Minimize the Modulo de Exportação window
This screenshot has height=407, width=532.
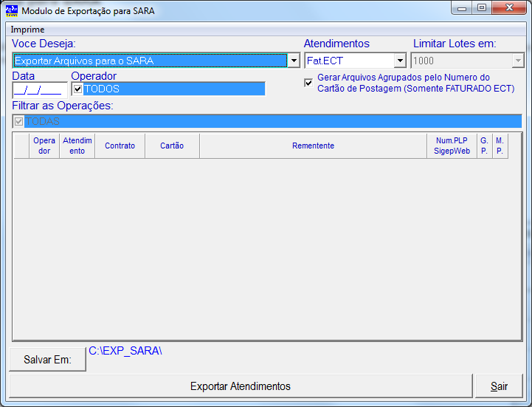pyautogui.click(x=461, y=8)
